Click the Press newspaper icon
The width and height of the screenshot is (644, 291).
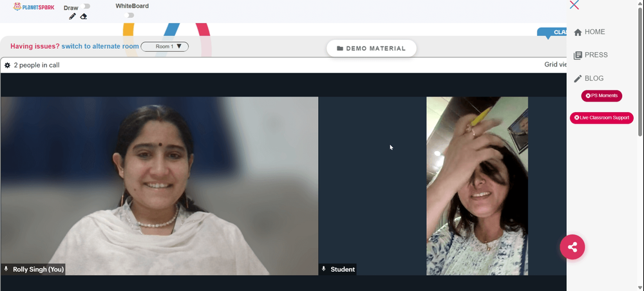[x=578, y=55]
